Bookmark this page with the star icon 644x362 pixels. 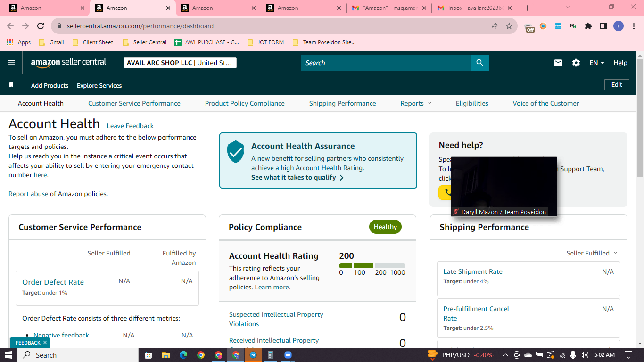tap(509, 26)
